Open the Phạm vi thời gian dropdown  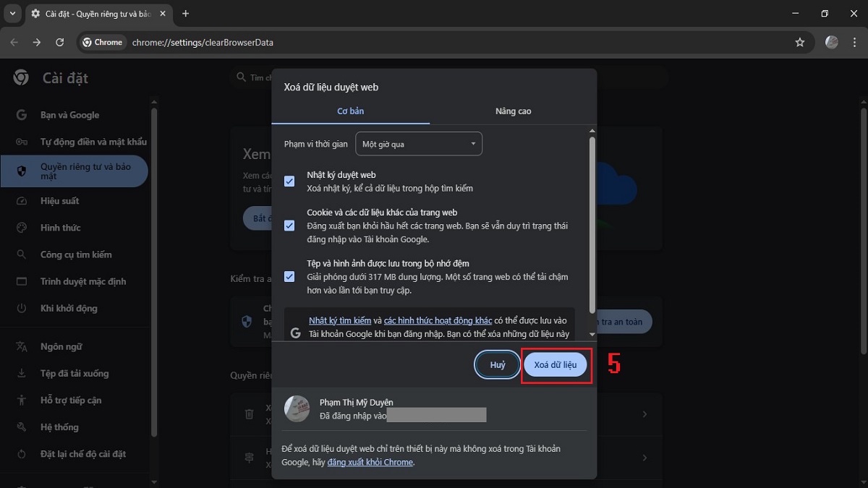(x=419, y=144)
